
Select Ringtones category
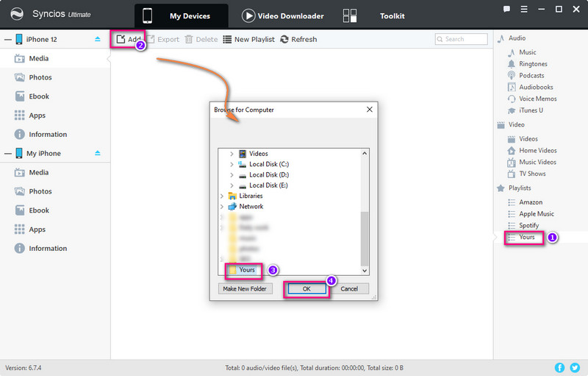[x=527, y=64]
